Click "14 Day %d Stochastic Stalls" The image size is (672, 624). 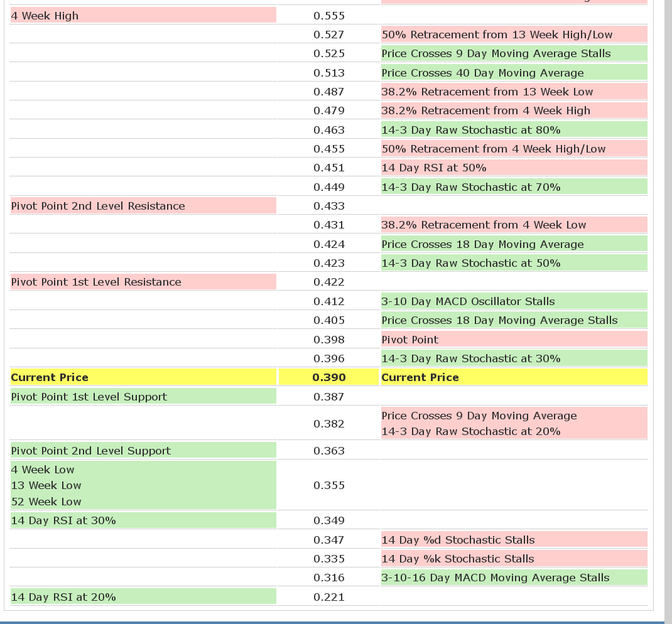point(458,540)
